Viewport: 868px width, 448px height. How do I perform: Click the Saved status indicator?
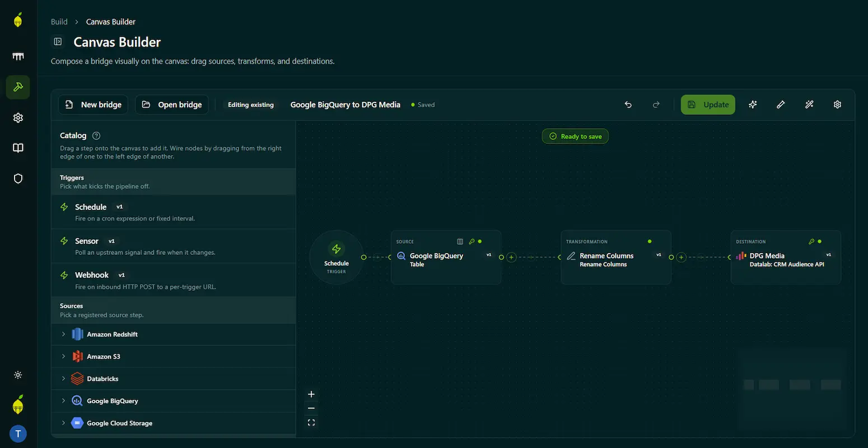pos(423,105)
